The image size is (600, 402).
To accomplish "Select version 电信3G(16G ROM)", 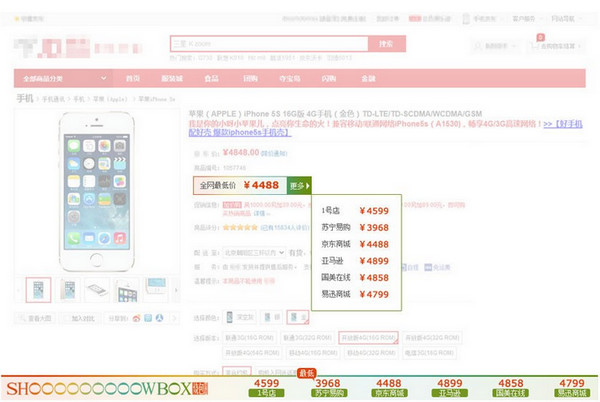I will pyautogui.click(x=430, y=353).
